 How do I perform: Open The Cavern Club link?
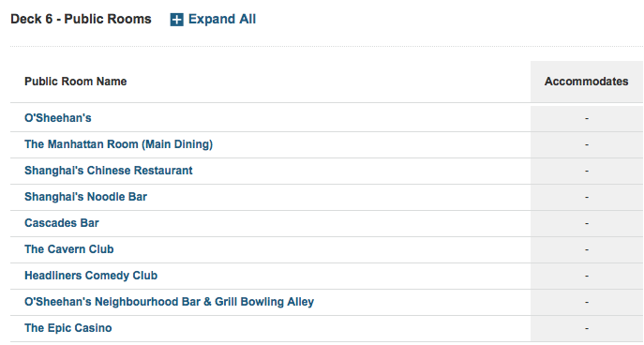click(x=69, y=249)
